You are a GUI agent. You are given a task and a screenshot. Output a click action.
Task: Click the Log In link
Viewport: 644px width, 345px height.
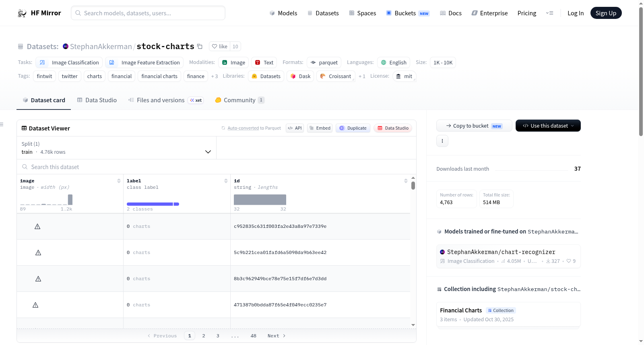pos(575,13)
